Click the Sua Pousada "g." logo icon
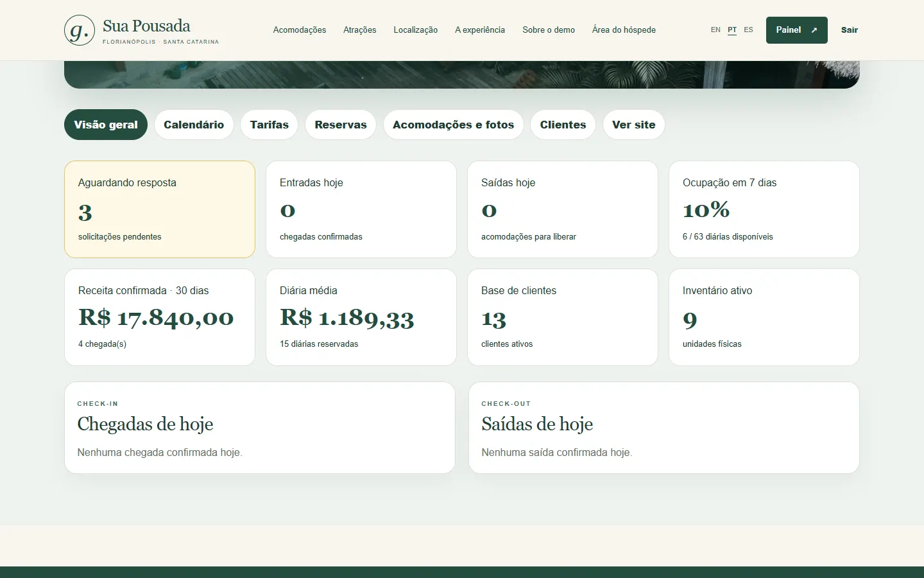The height and width of the screenshot is (578, 924). 80,30
